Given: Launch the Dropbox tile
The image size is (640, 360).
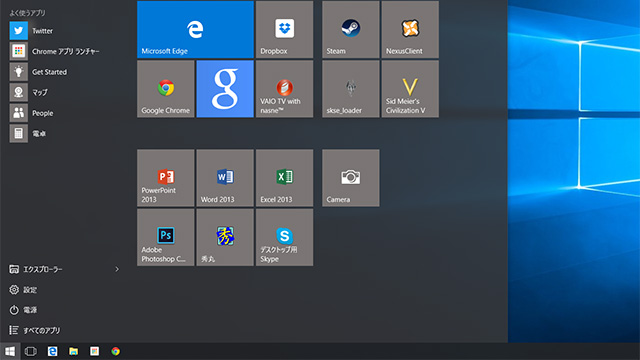Looking at the screenshot, I should pyautogui.click(x=284, y=29).
